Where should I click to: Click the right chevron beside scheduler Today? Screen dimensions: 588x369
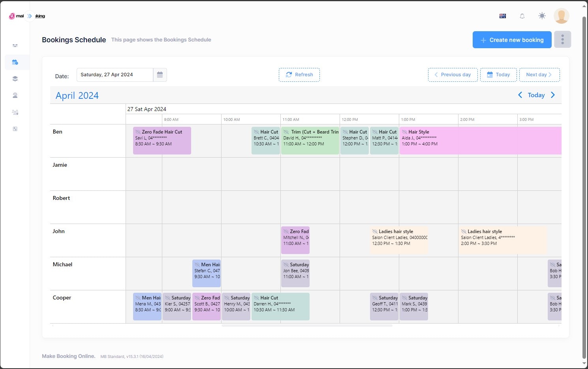point(553,95)
